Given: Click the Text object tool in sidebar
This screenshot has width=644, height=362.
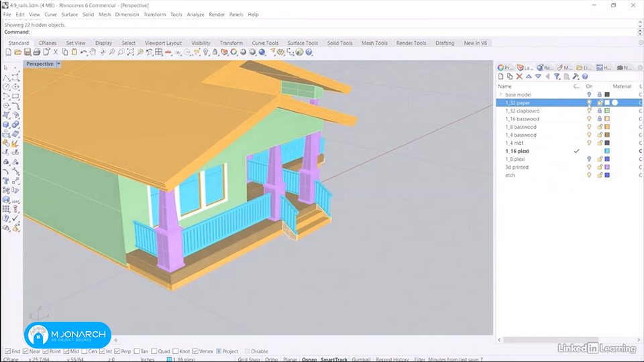Looking at the screenshot, I should pos(6,180).
